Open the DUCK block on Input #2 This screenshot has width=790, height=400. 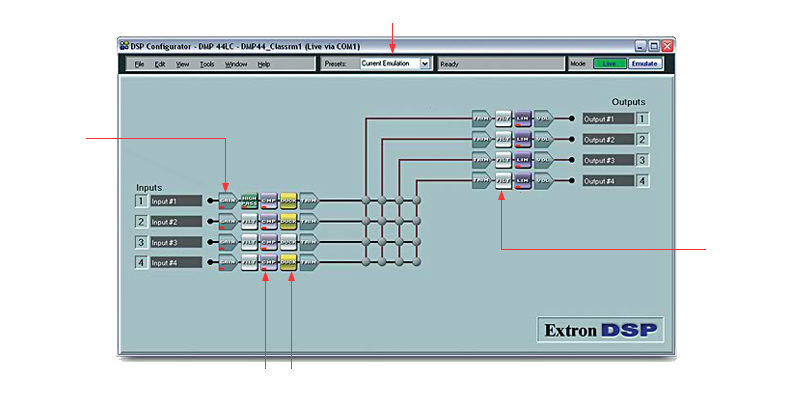pos(288,221)
